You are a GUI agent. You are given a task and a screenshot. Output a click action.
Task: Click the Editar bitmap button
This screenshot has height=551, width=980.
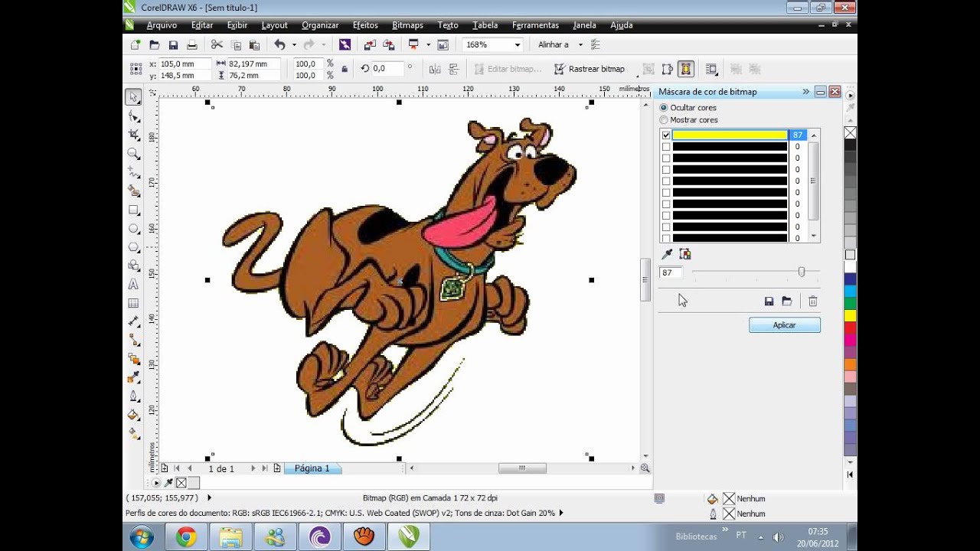(508, 69)
